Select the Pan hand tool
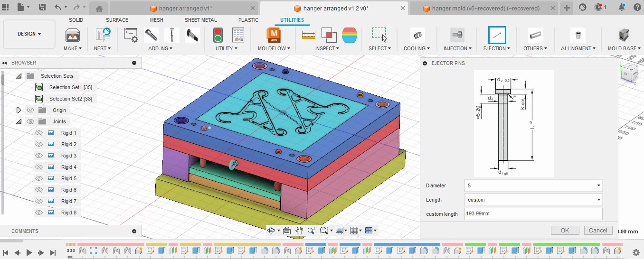The width and height of the screenshot is (644, 259). tap(299, 231)
